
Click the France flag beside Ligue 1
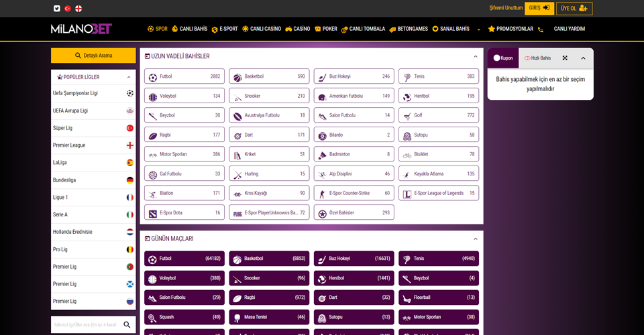(129, 197)
